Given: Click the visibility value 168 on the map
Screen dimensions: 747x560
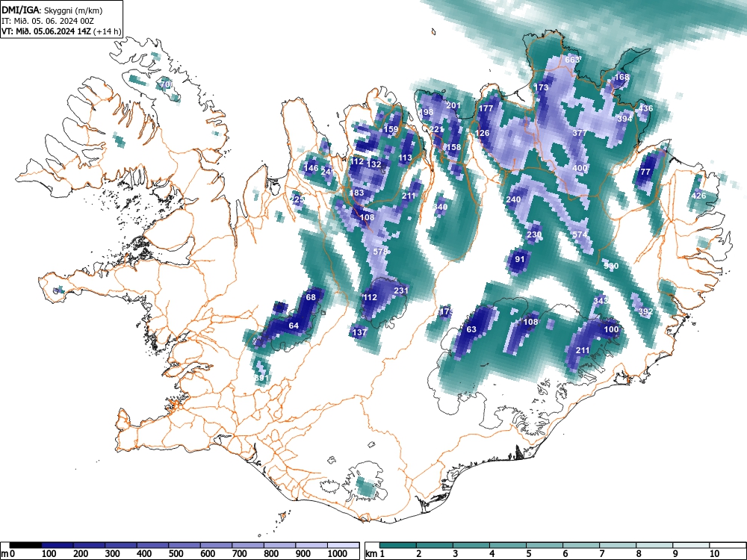Looking at the screenshot, I should pos(622,77).
